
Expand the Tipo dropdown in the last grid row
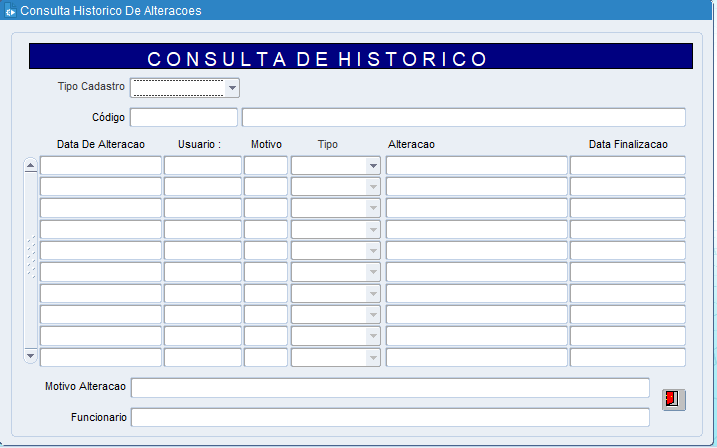point(373,357)
